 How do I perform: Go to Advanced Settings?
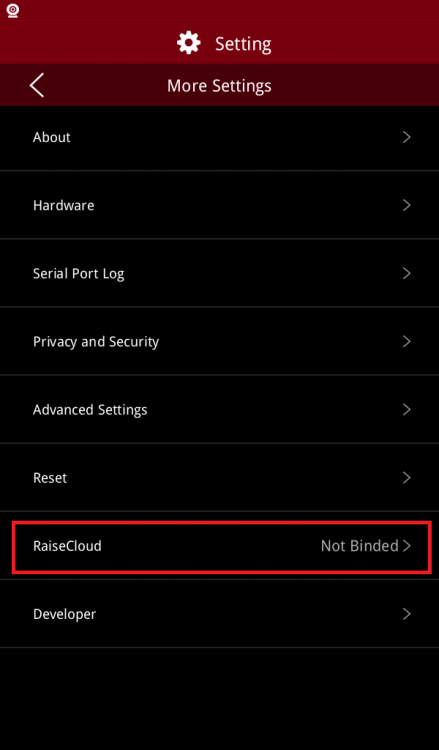pos(220,409)
